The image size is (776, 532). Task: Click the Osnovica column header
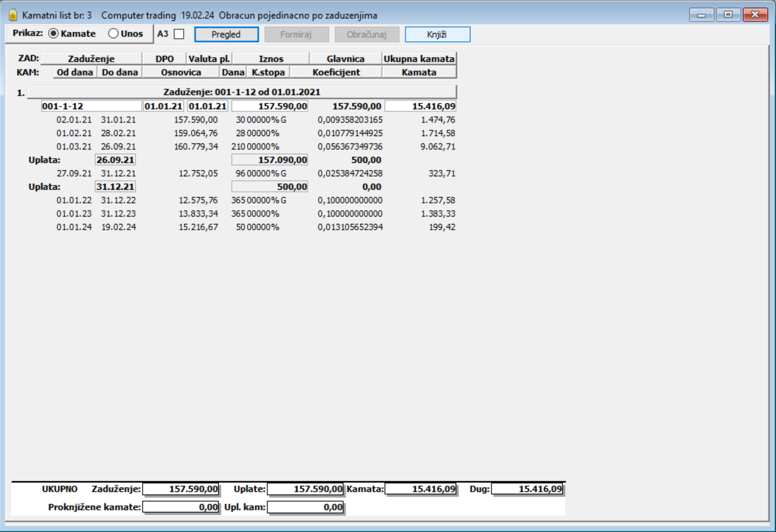pos(181,72)
